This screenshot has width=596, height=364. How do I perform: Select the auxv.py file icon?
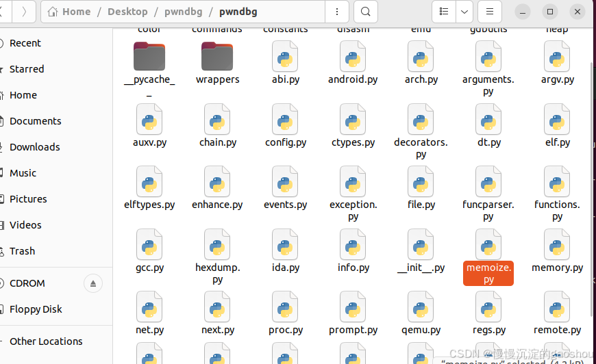click(149, 119)
